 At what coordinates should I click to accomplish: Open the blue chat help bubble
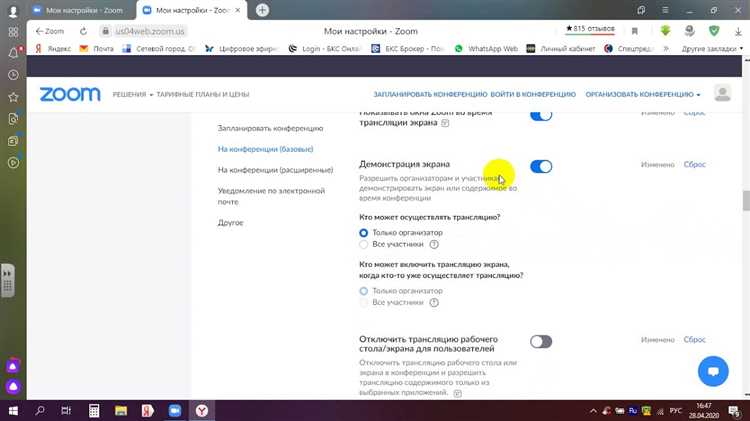[713, 371]
